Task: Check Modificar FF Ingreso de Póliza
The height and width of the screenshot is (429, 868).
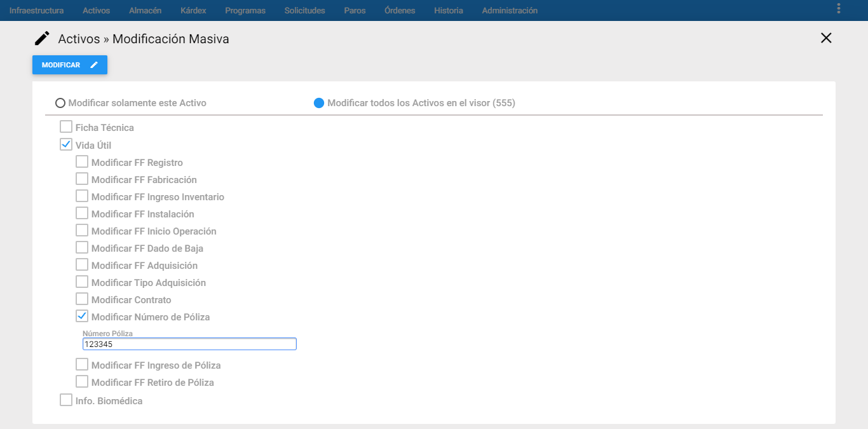Action: (x=82, y=365)
